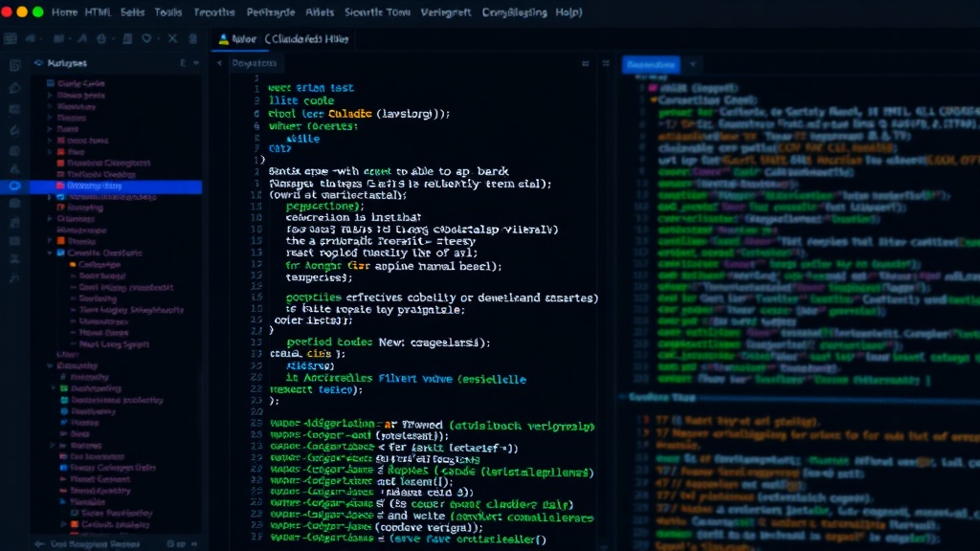Select the blue highlighted icon in the activity bar

pyautogui.click(x=14, y=186)
